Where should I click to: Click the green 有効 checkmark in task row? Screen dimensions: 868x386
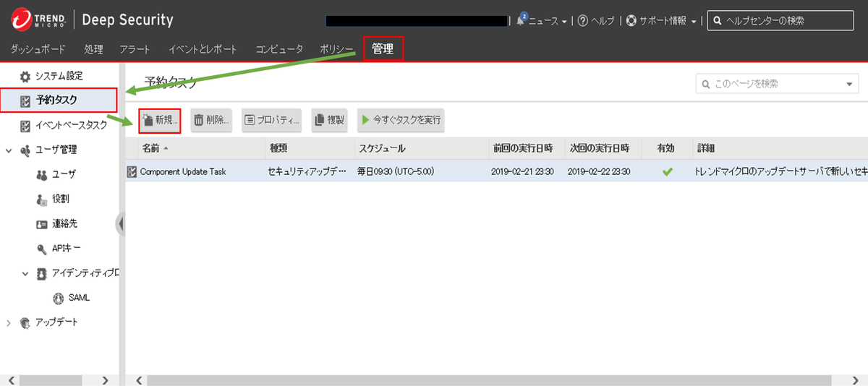tap(667, 172)
